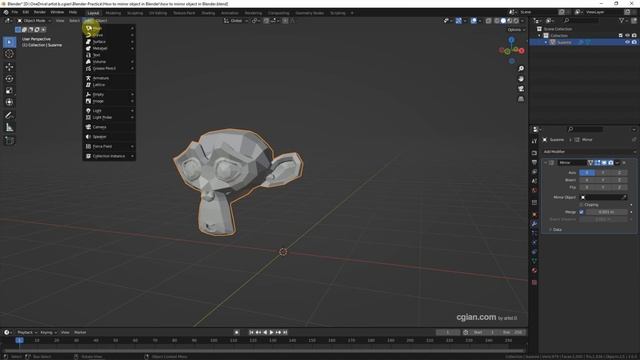This screenshot has width=640, height=360.
Task: Click the Blender logo menu icon
Action: click(6, 12)
